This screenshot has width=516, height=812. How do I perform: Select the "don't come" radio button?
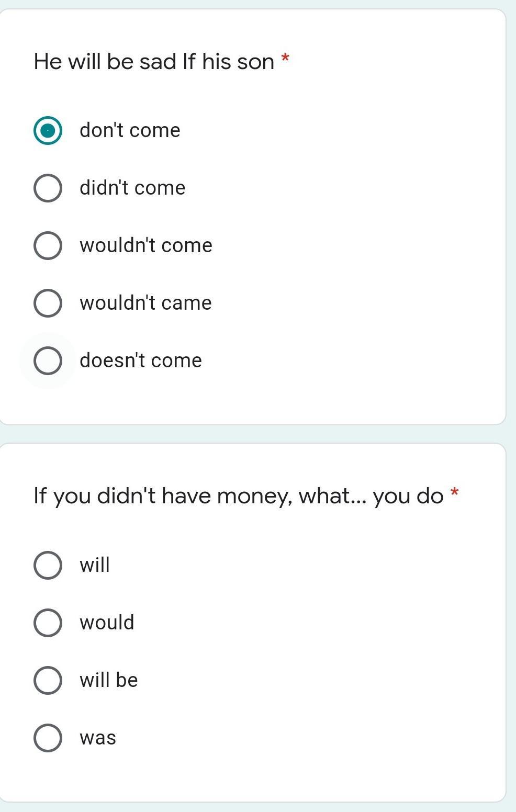click(48, 130)
